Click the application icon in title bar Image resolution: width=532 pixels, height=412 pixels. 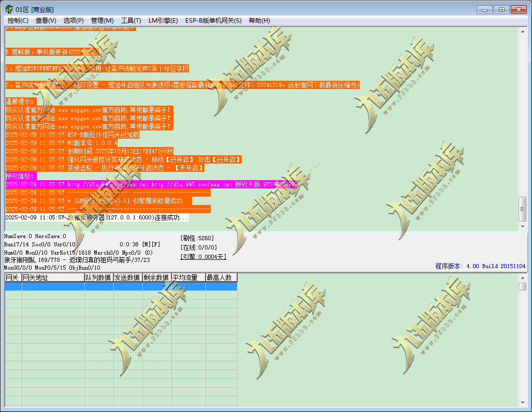(x=9, y=9)
